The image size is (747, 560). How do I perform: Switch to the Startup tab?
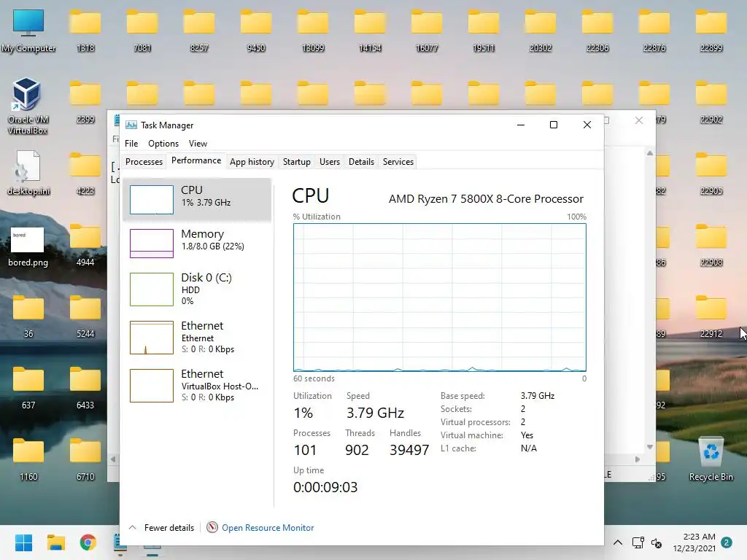[x=296, y=162]
